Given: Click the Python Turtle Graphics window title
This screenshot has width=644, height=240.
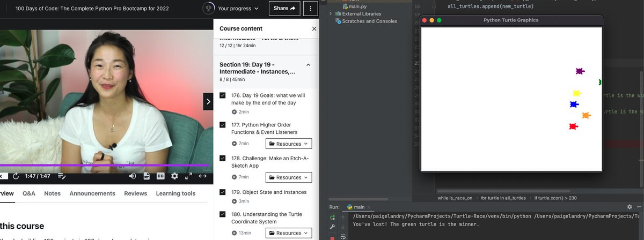Looking at the screenshot, I should [511, 20].
